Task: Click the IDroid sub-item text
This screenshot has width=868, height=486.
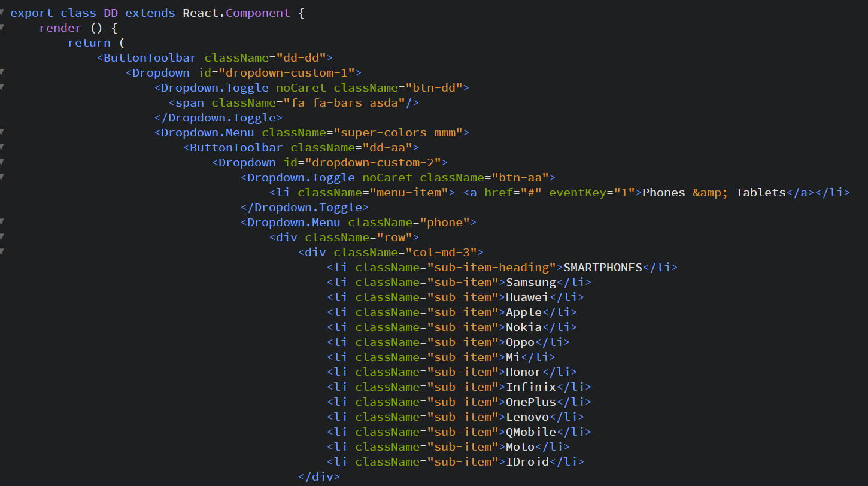Action: [x=527, y=461]
